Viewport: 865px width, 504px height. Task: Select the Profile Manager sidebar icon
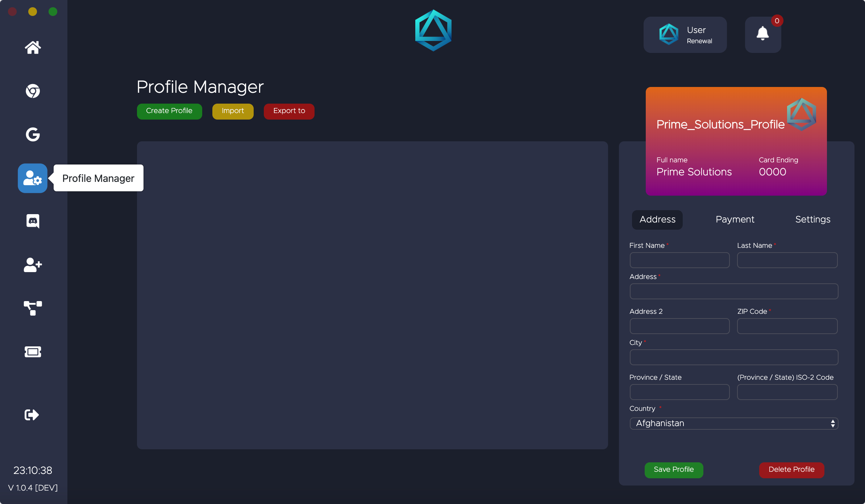(x=33, y=178)
